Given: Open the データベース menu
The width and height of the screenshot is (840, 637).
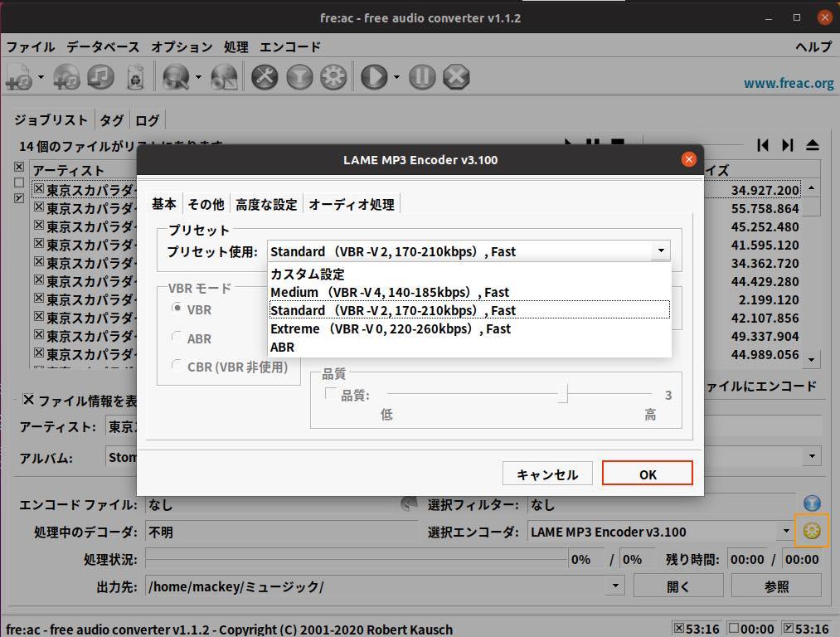Looking at the screenshot, I should (x=103, y=47).
